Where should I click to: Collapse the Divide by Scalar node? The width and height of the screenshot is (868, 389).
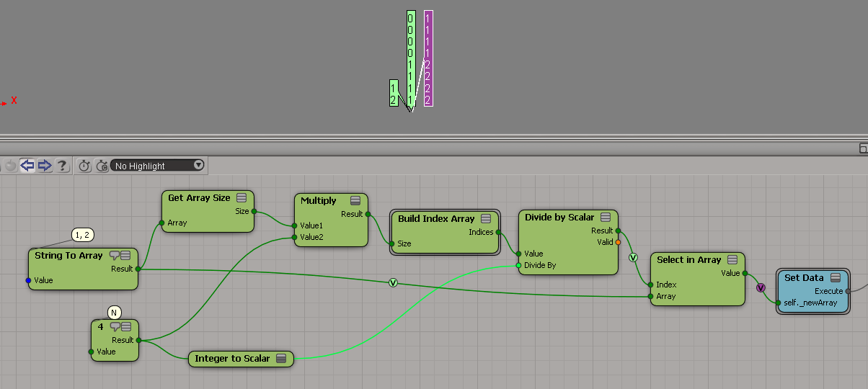coord(606,218)
